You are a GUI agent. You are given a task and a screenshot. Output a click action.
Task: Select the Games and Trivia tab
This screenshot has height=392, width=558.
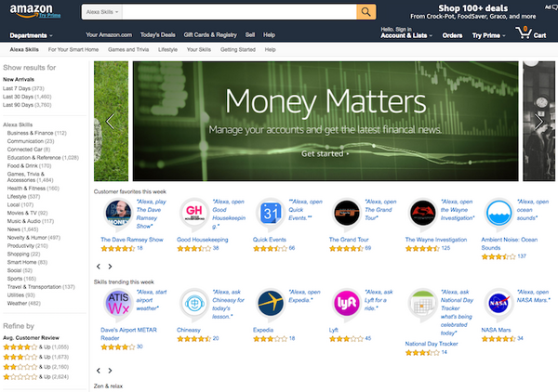(x=128, y=50)
